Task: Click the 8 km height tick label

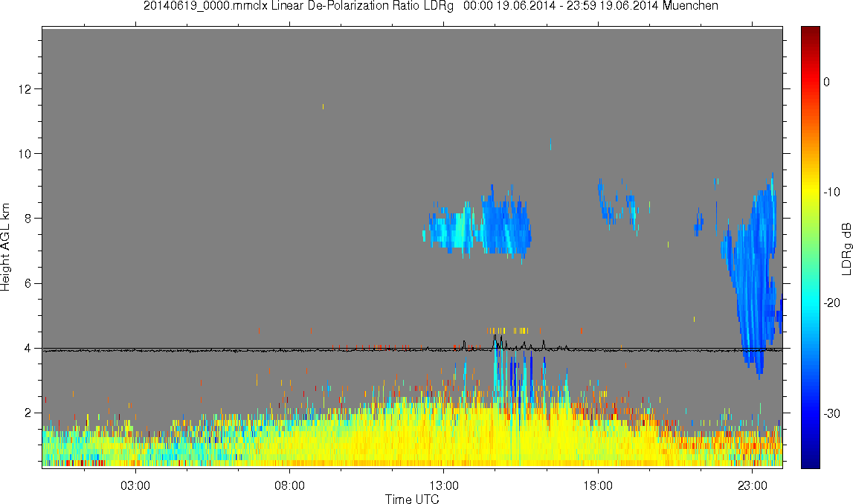Action: 28,219
